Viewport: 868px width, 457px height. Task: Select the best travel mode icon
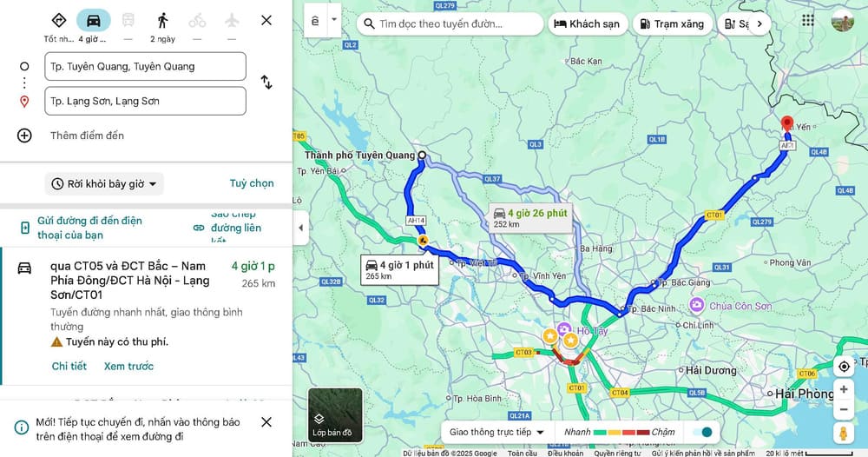(59, 21)
